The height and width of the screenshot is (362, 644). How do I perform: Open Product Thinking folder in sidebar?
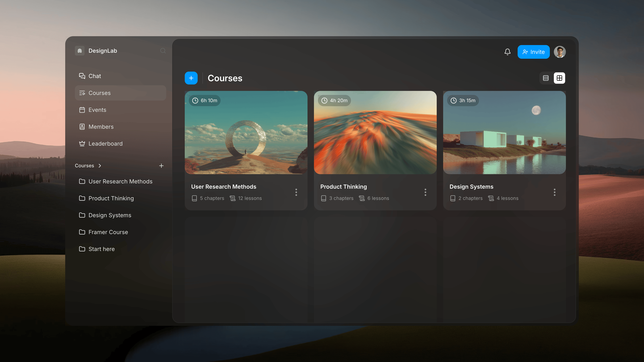120,198
